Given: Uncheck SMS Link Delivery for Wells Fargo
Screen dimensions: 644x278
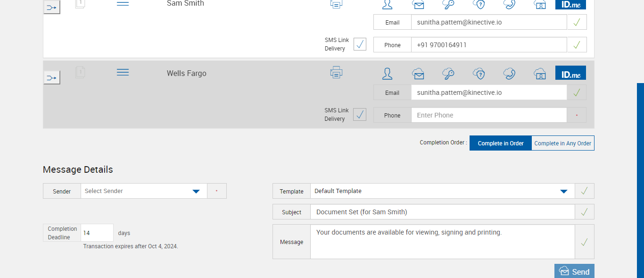Looking at the screenshot, I should pos(360,115).
